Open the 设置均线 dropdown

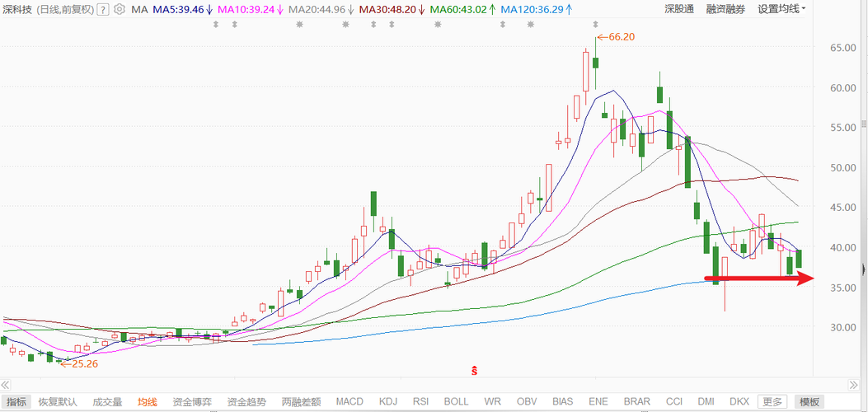(x=781, y=9)
